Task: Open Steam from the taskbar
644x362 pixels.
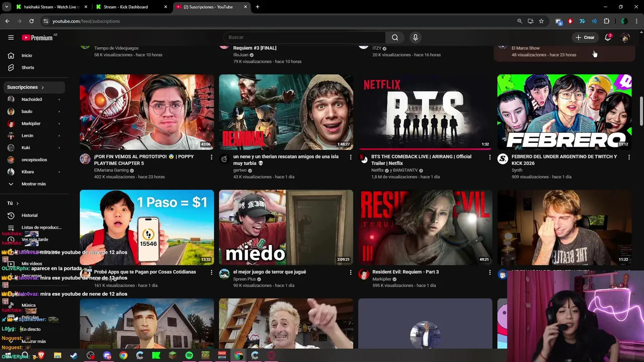Action: pos(73,355)
